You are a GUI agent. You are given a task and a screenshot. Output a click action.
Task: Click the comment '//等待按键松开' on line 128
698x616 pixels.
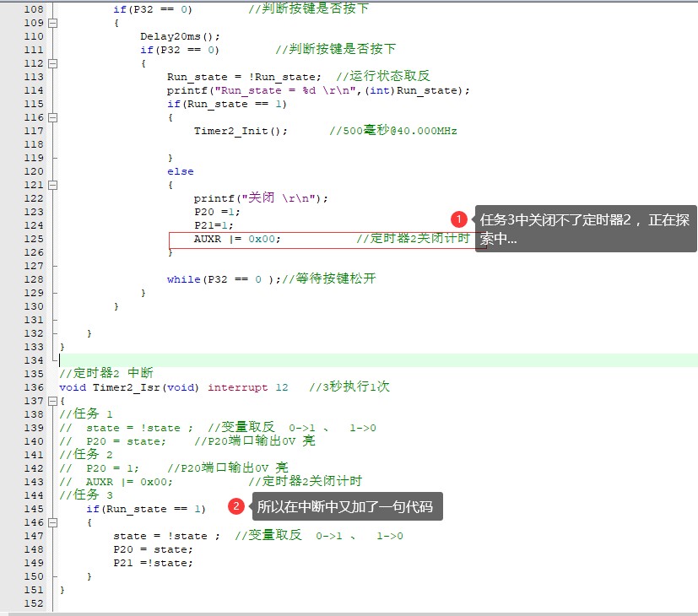(x=329, y=278)
